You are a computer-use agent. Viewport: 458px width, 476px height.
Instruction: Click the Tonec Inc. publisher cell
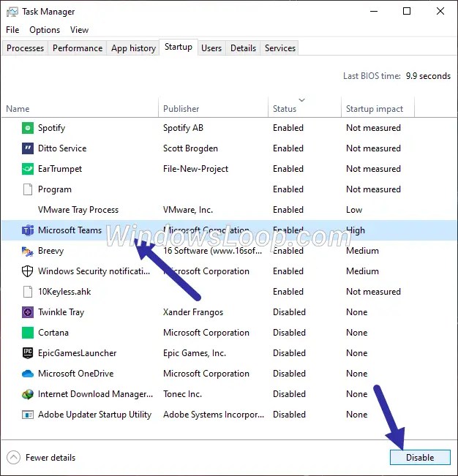[x=182, y=394]
